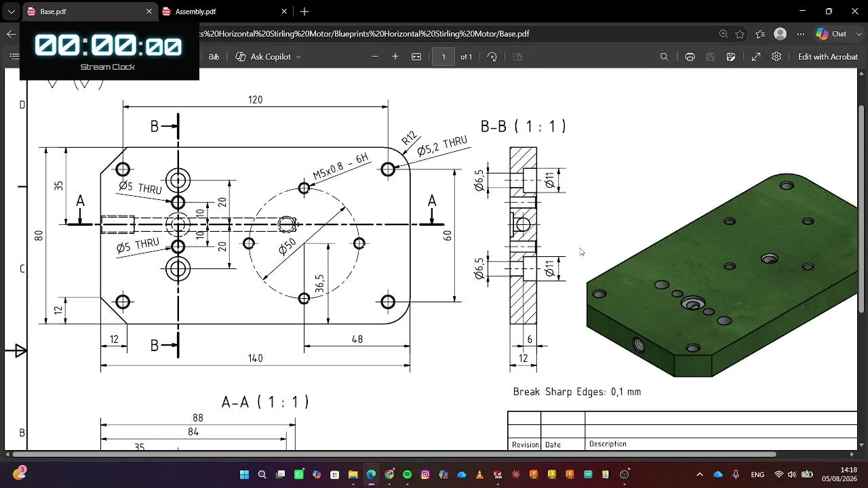Open Windows taskbar Search

point(262,474)
